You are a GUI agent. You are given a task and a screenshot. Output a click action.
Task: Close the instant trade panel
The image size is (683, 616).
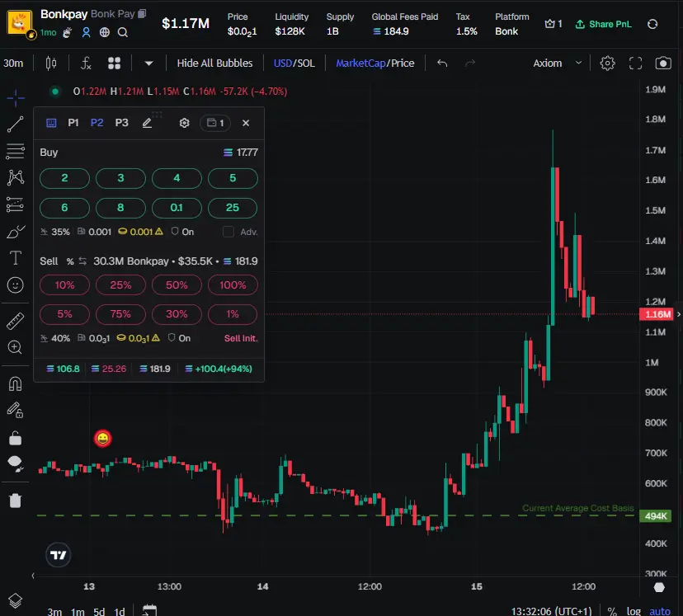coord(246,123)
